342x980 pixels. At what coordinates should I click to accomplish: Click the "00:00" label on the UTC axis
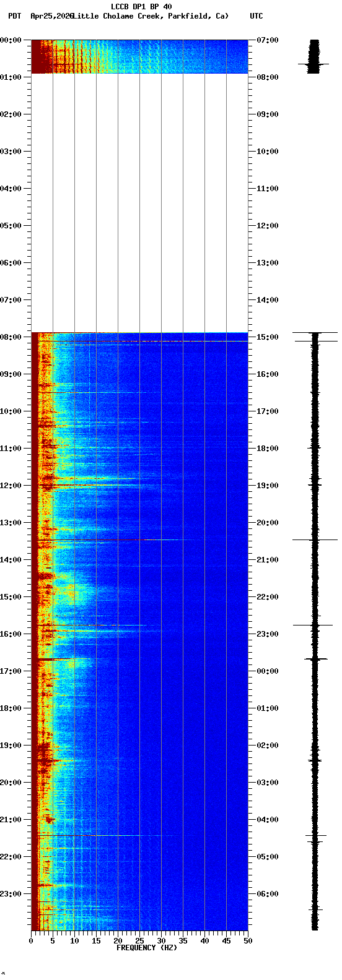tap(268, 671)
